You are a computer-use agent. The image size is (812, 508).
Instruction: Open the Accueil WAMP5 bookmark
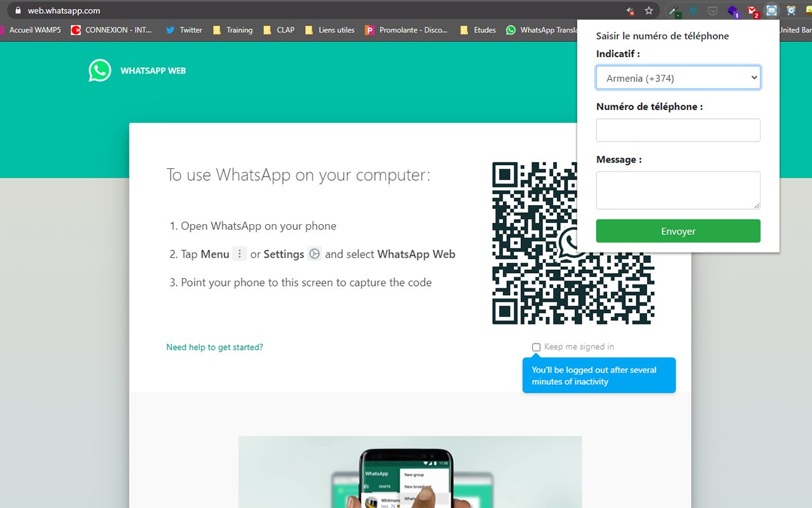(x=30, y=30)
